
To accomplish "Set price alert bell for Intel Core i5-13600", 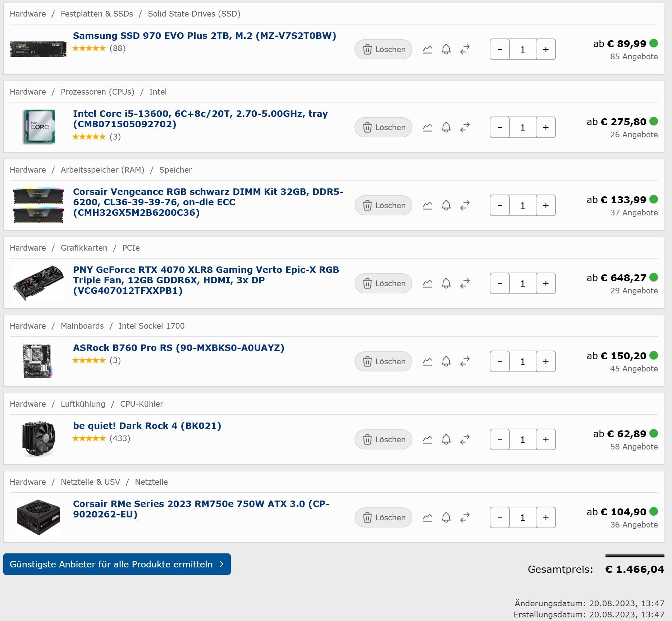I will (446, 127).
